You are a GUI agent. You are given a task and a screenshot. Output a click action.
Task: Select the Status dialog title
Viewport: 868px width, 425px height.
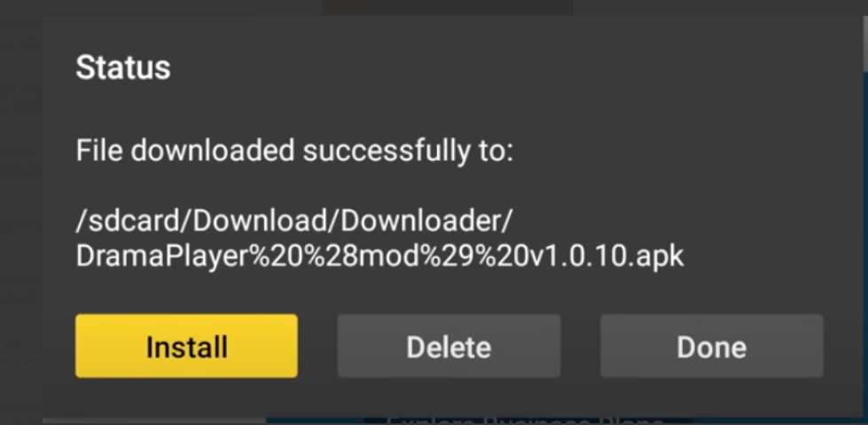[123, 67]
